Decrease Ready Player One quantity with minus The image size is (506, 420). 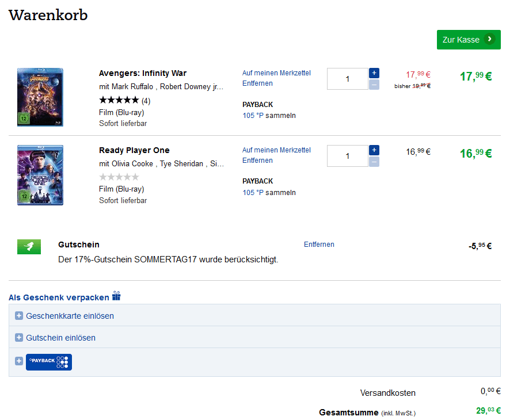tap(374, 162)
